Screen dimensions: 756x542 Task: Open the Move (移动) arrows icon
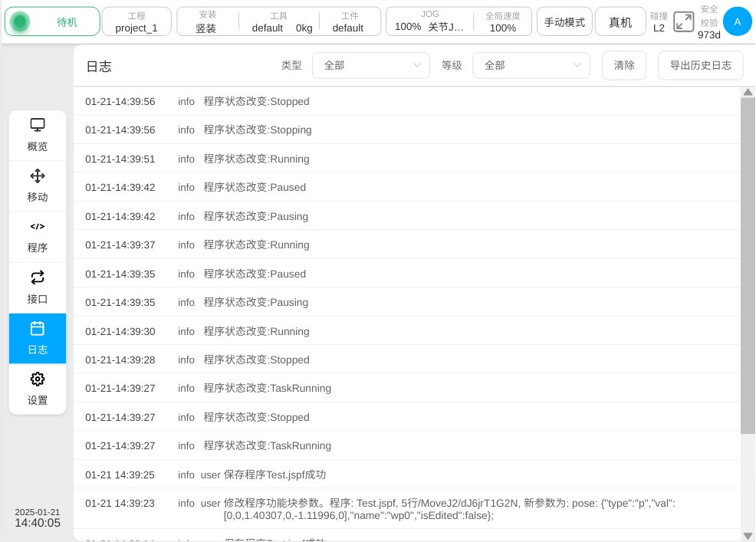(38, 176)
